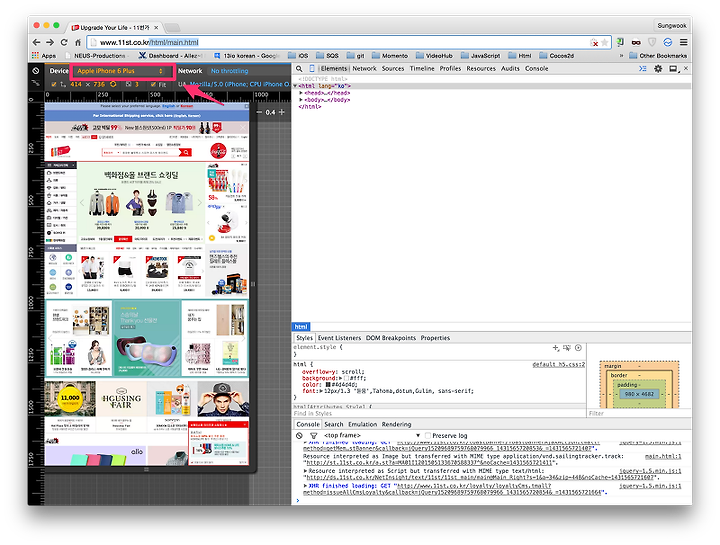Open Resources panel tab

point(481,68)
